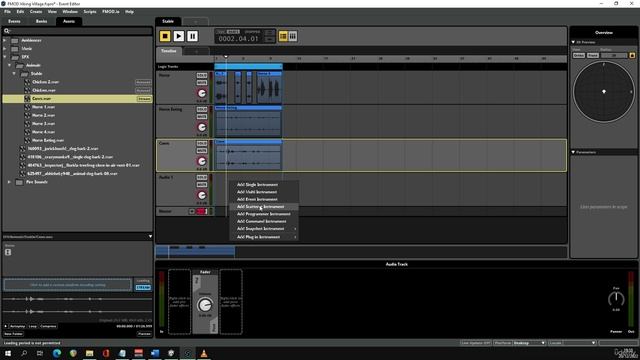Expand the Music folder arrow
640x360 pixels.
tap(5, 49)
